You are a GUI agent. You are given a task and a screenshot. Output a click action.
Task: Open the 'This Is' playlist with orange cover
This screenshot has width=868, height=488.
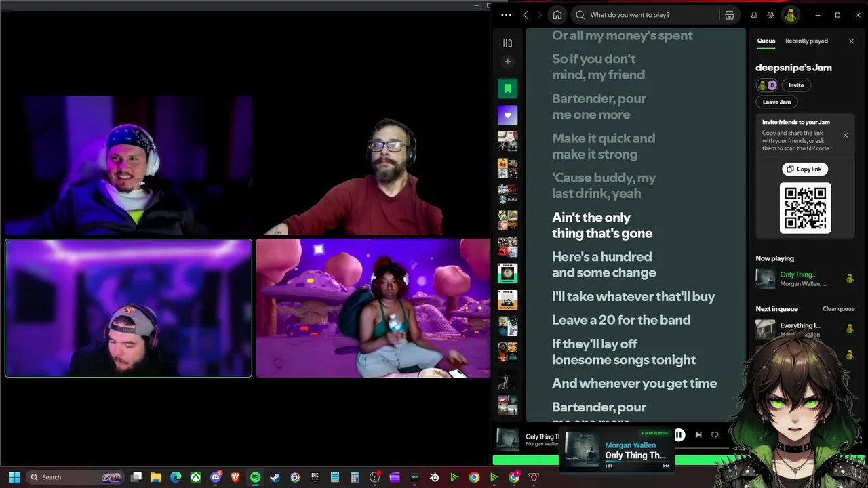click(507, 300)
